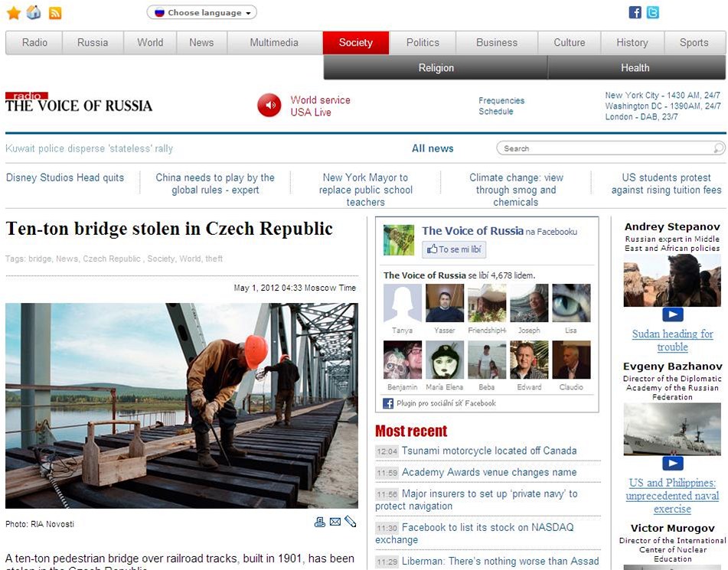Open the Twitter icon in header

tap(652, 12)
